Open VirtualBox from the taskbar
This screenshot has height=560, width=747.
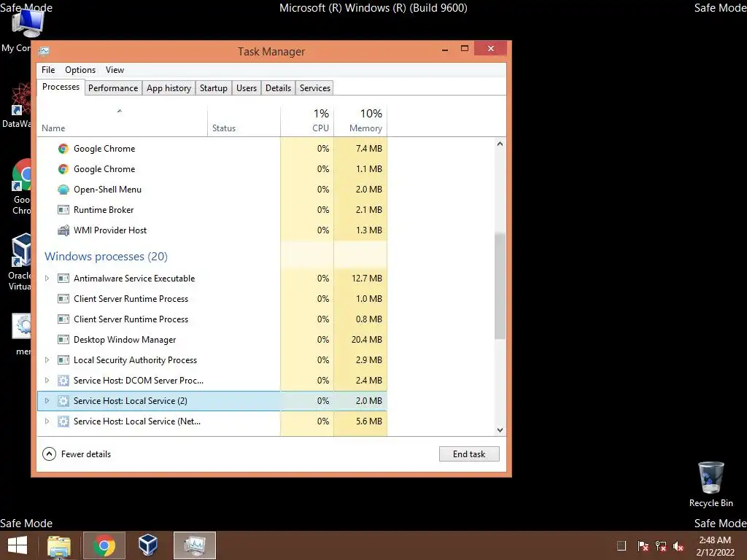pos(147,545)
